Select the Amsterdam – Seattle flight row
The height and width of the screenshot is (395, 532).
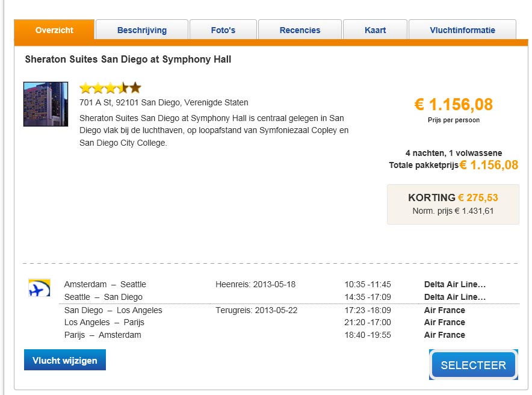[105, 284]
